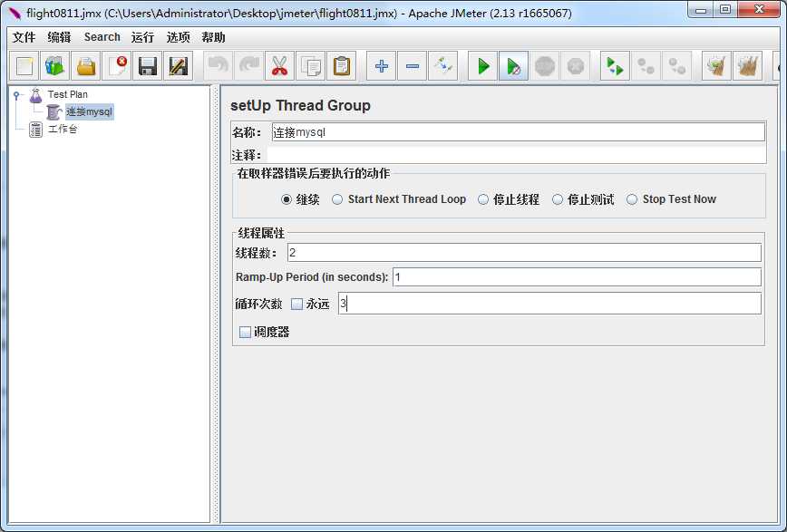Viewport: 787px width, 532px height.
Task: Minimize the JMeter window
Action: (x=701, y=10)
